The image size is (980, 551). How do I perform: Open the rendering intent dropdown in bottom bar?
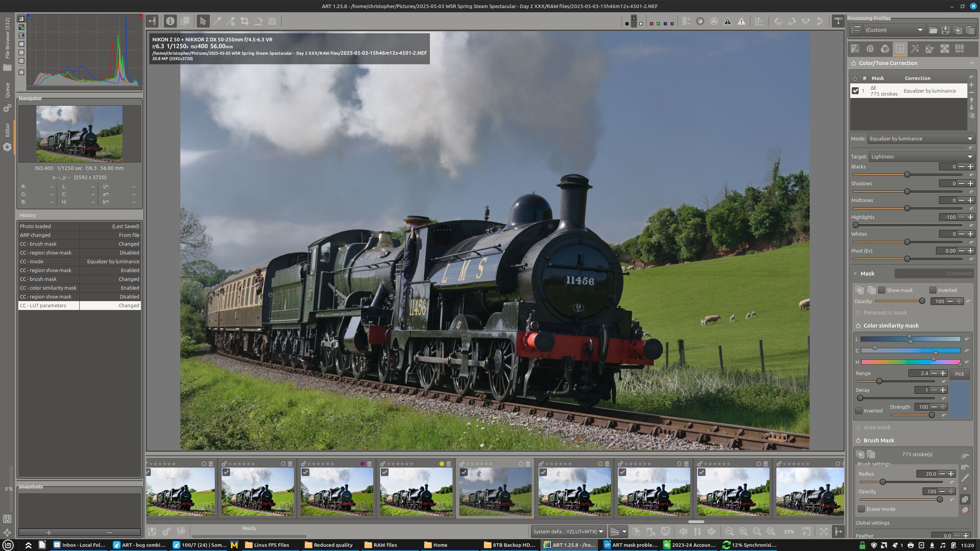point(618,531)
